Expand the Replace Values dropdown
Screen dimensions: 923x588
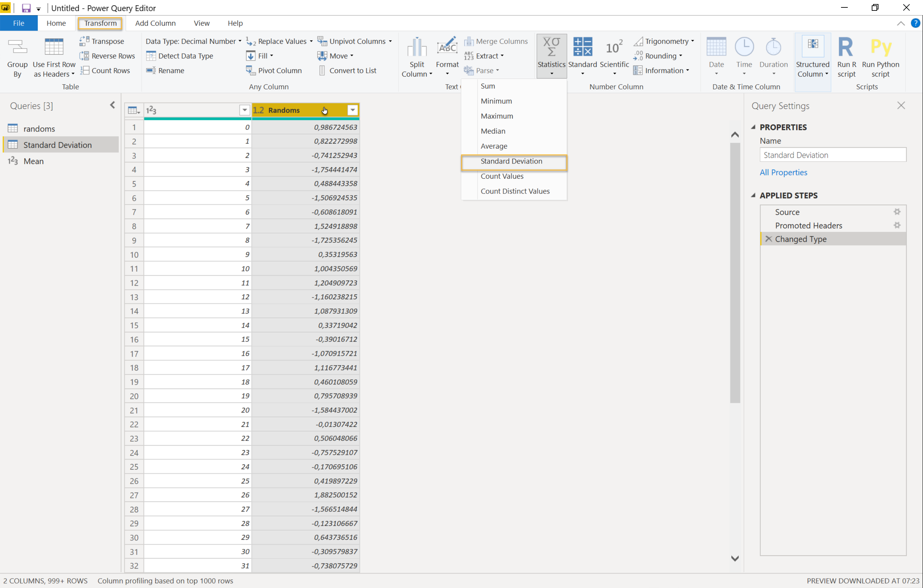(311, 41)
